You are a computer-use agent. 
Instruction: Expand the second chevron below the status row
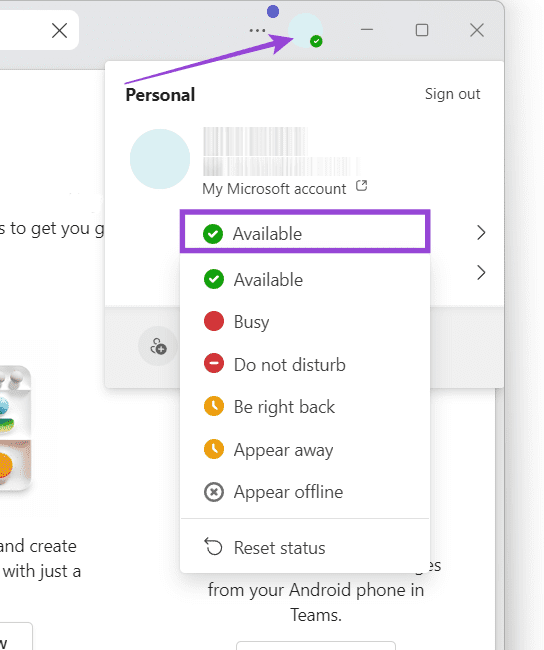[x=481, y=273]
